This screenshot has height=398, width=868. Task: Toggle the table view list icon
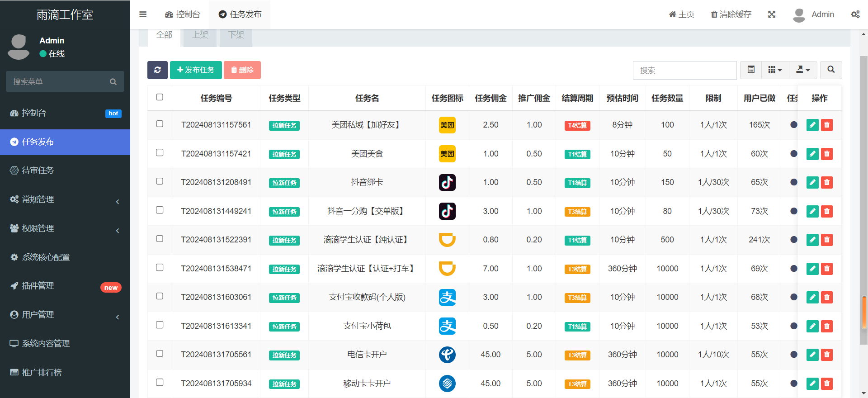tap(751, 70)
